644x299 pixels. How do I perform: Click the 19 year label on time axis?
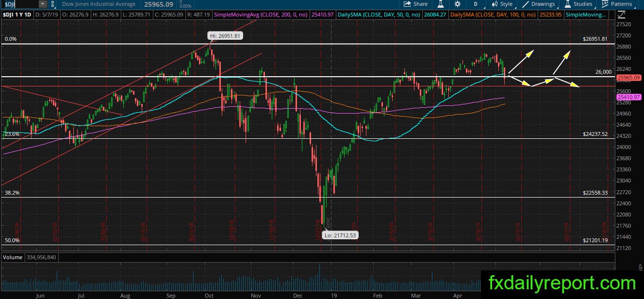334,295
